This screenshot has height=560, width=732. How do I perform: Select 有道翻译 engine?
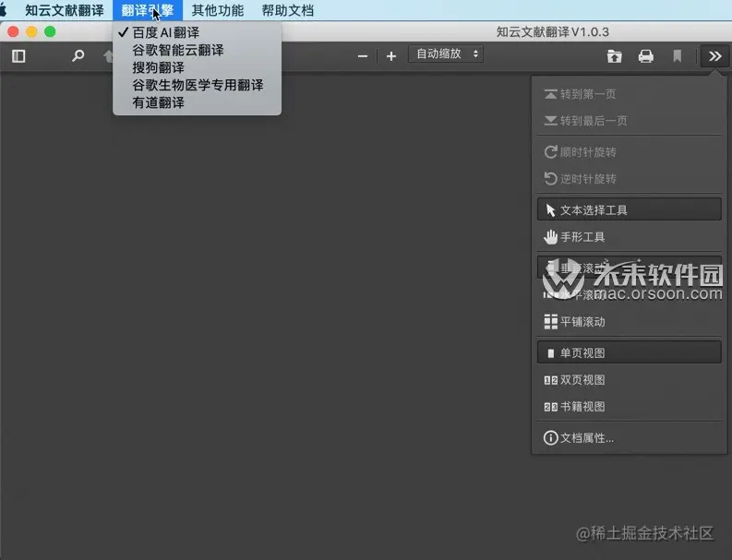coord(197,102)
